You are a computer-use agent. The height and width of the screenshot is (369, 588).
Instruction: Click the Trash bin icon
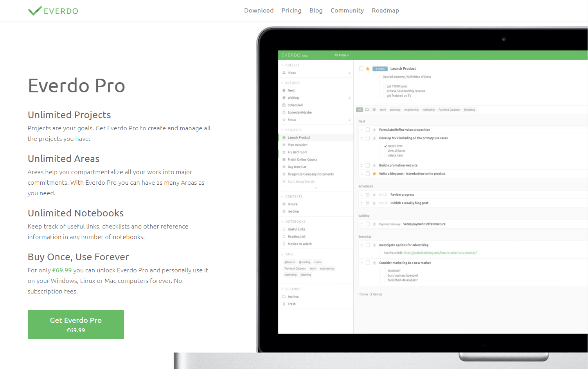(284, 304)
